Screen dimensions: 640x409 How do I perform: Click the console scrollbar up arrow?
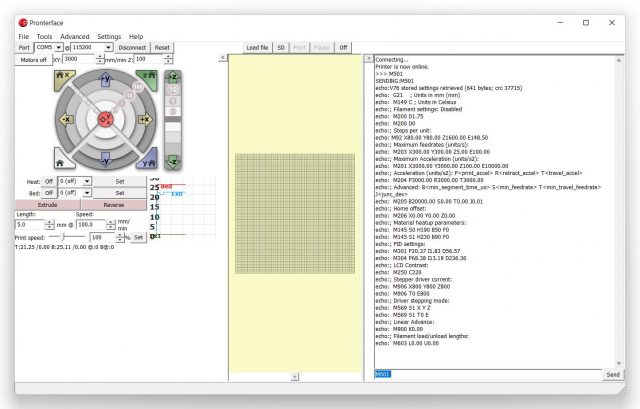[619, 60]
